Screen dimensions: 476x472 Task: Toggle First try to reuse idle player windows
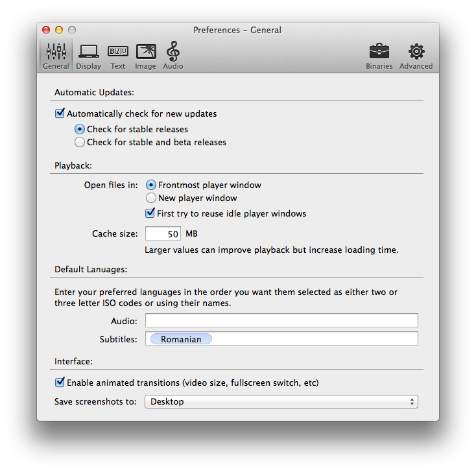coord(150,213)
